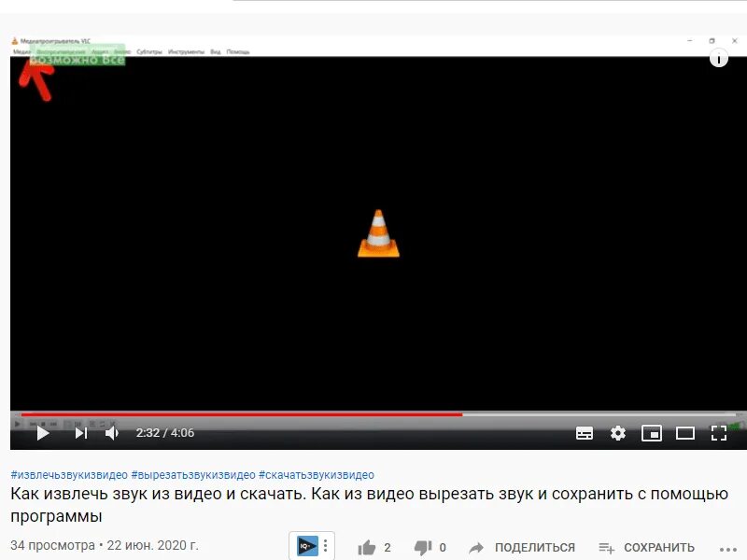The width and height of the screenshot is (747, 560).
Task: Skip to the next video
Action: [x=81, y=433]
